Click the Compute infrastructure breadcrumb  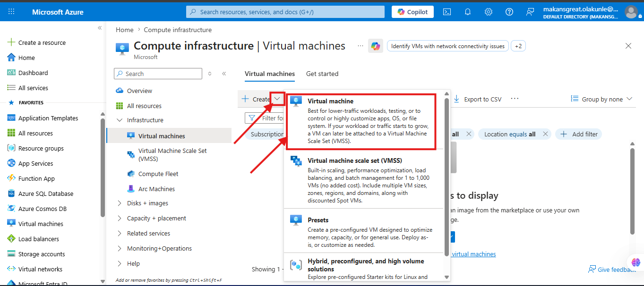[178, 30]
